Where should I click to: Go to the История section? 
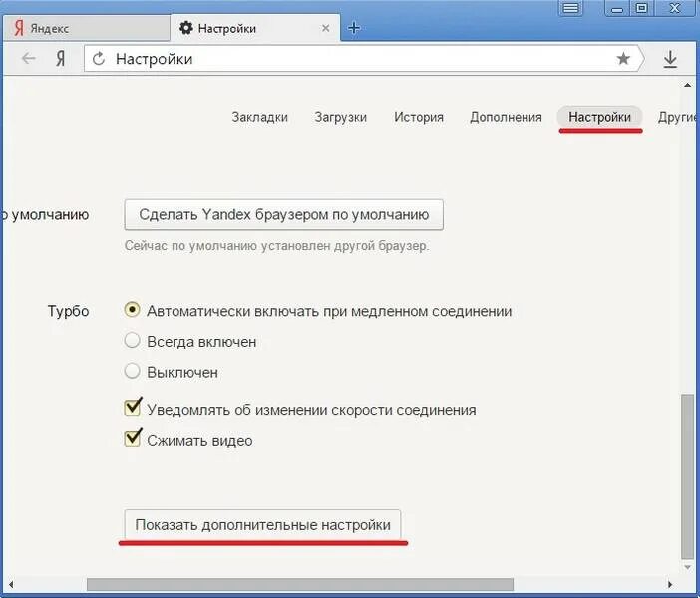[418, 117]
